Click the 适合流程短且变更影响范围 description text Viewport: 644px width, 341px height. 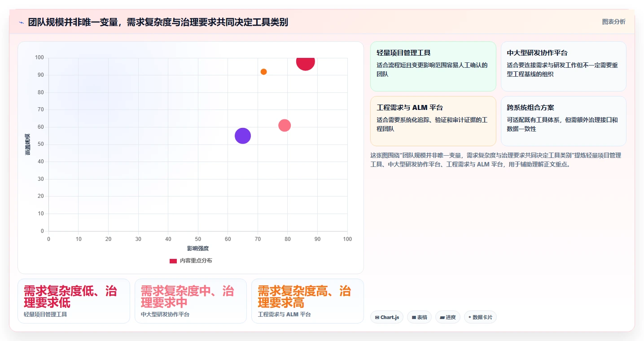point(432,70)
